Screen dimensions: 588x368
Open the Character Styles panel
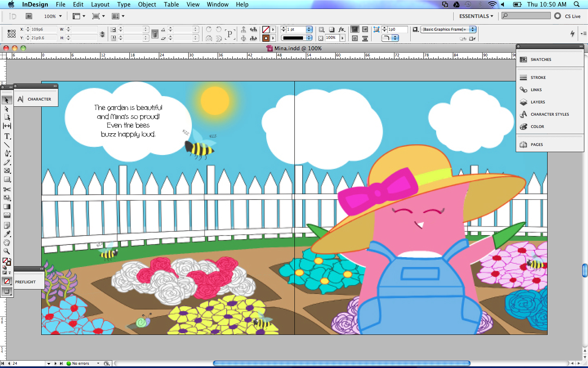(550, 114)
